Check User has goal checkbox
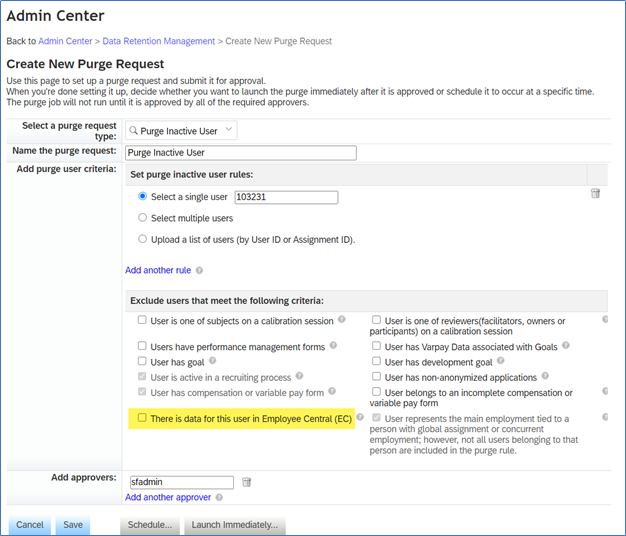 pyautogui.click(x=142, y=361)
